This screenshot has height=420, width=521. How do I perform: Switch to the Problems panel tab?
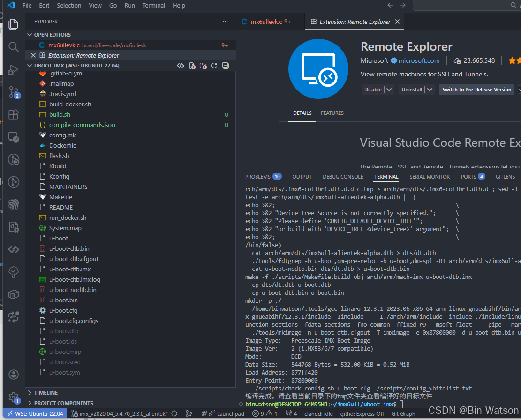[x=263, y=177]
